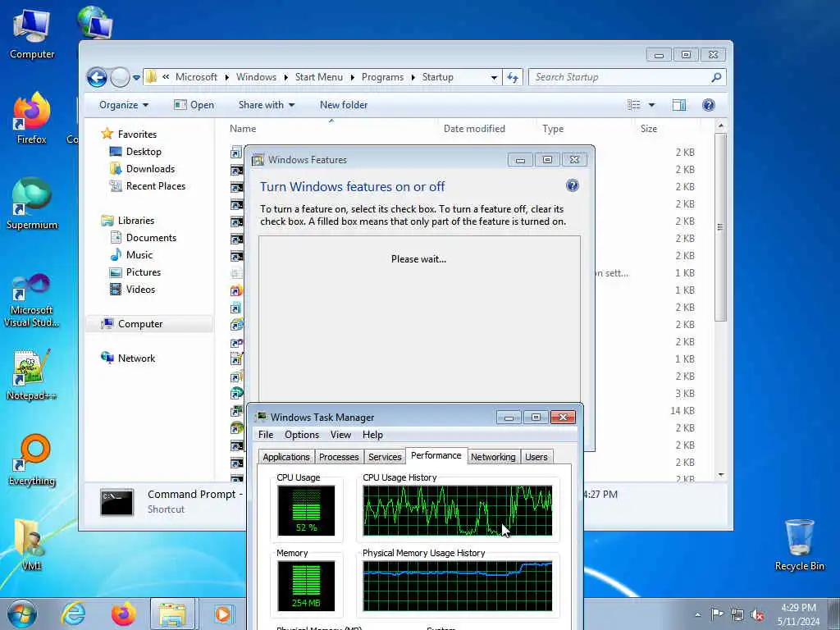Click the search magnifier in Search Startup
The height and width of the screenshot is (630, 840).
(716, 77)
